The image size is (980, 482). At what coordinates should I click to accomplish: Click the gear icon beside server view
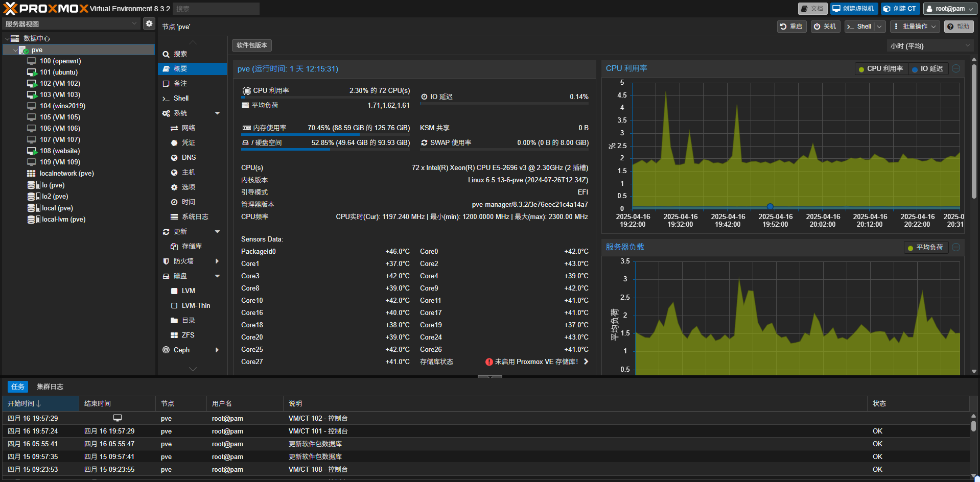tap(149, 23)
